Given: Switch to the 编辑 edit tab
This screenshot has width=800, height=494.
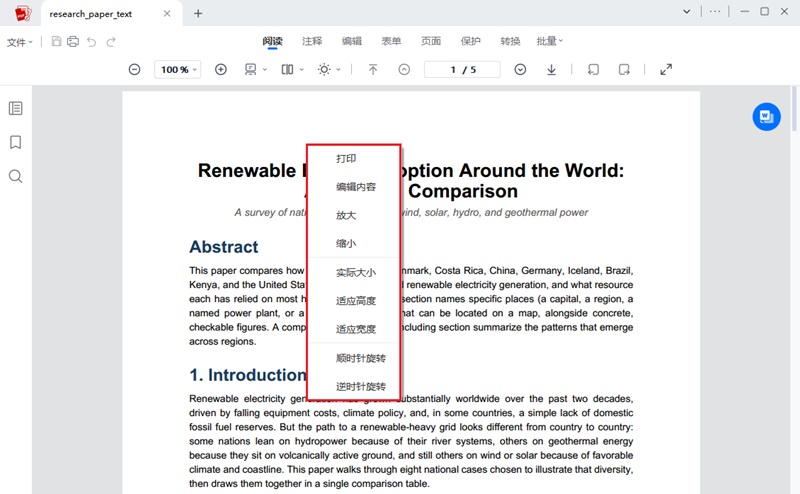Looking at the screenshot, I should 352,41.
